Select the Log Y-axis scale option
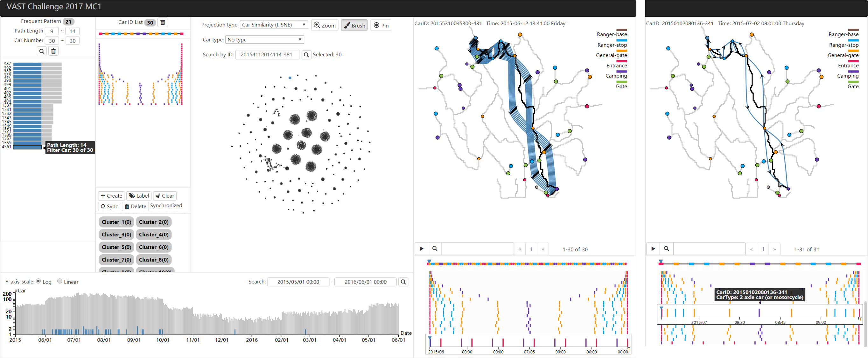The height and width of the screenshot is (358, 868). point(38,281)
